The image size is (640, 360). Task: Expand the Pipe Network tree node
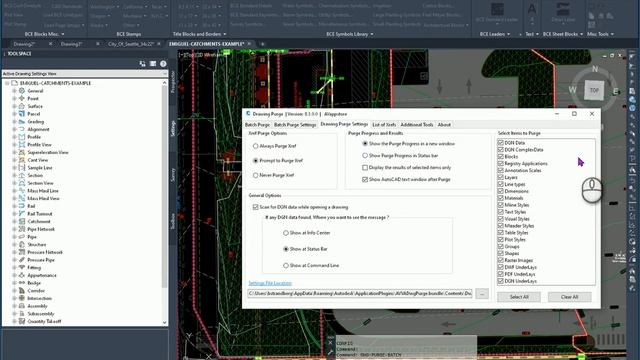click(x=14, y=229)
